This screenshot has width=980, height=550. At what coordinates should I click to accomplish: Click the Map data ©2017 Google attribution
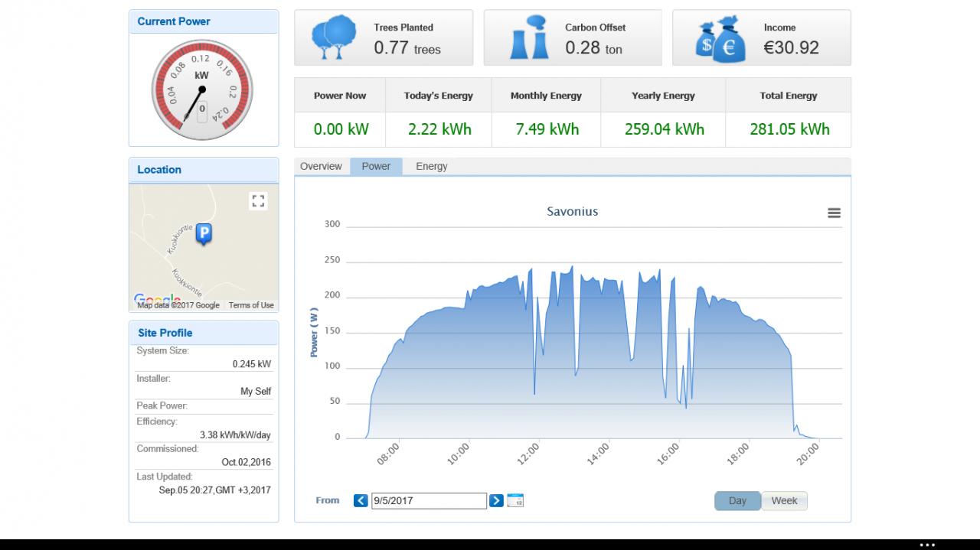pos(178,305)
